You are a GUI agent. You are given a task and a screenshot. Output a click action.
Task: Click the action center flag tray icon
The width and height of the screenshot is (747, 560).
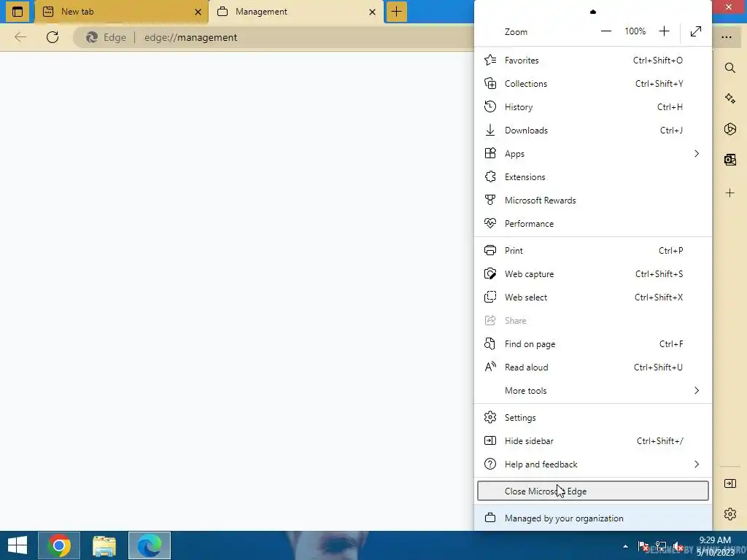pyautogui.click(x=643, y=546)
